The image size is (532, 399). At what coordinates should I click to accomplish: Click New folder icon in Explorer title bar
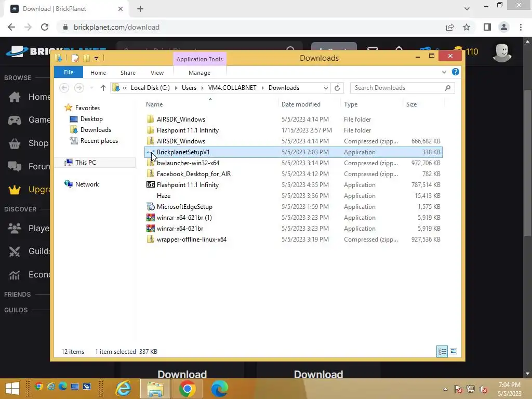[87, 58]
